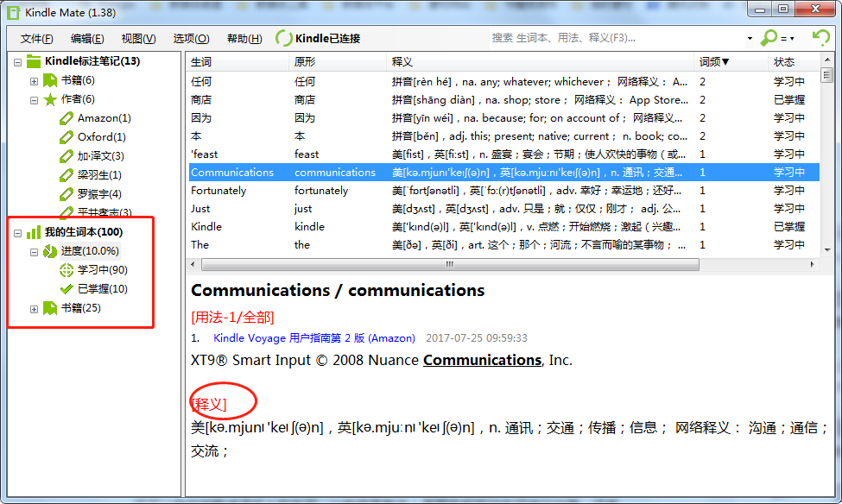Viewport: 842px width, 504px height.
Task: Click the green checkmark beside 已掌握(10)
Action: point(66,289)
